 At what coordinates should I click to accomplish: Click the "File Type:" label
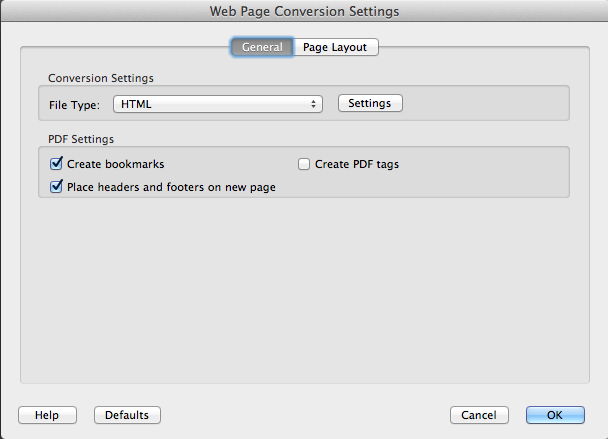[x=75, y=104]
